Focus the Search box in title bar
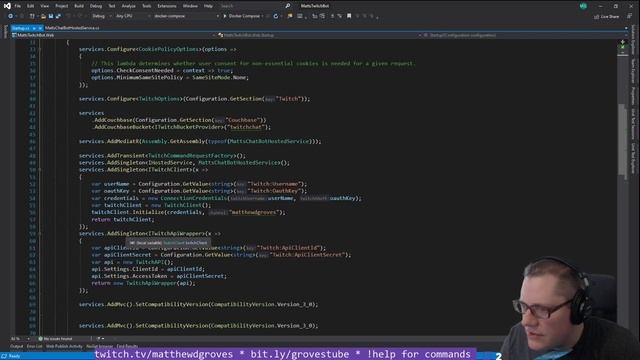 coord(252,6)
